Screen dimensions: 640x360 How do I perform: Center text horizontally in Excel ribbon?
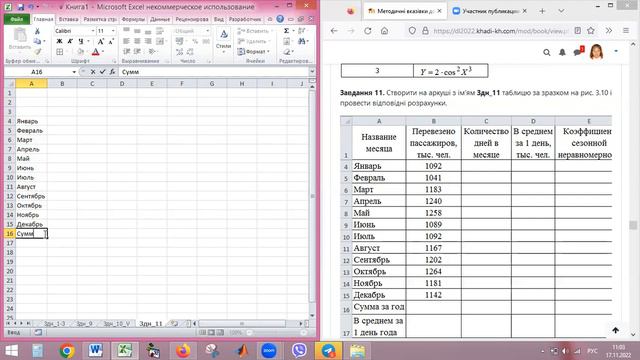[x=137, y=41]
